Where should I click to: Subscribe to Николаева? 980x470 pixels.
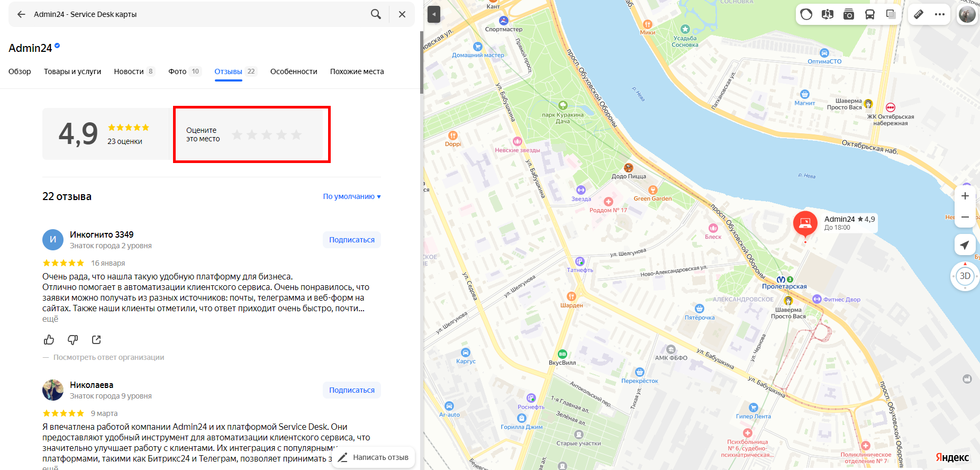[352, 390]
